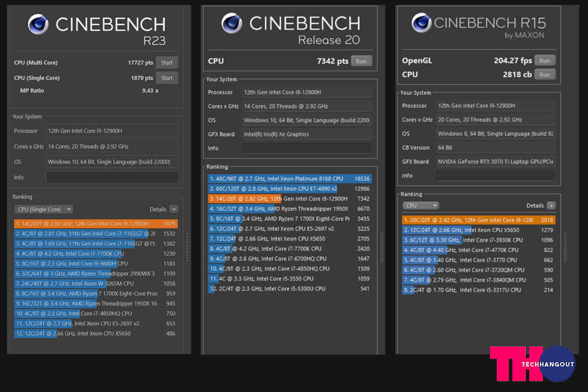Screen dimensions: 588x392
Task: Select the Core i5-3317U row in R15
Action: coord(479,290)
